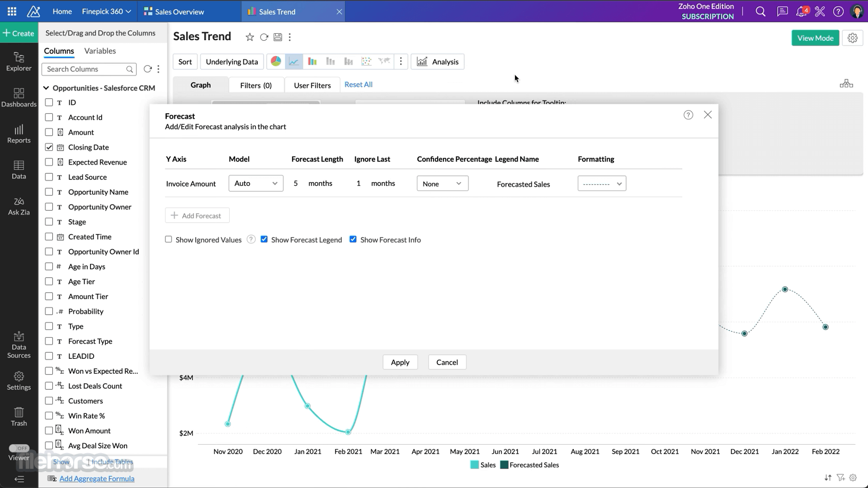Select the line chart type

coord(294,61)
